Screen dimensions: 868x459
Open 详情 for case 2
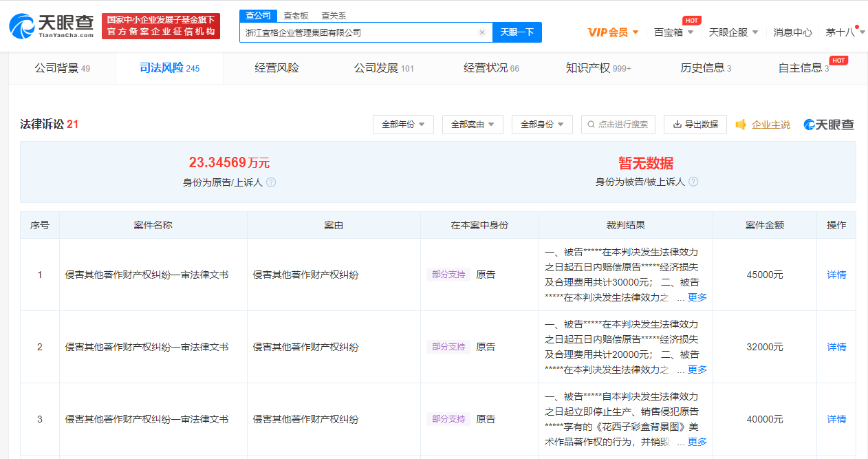coord(836,347)
